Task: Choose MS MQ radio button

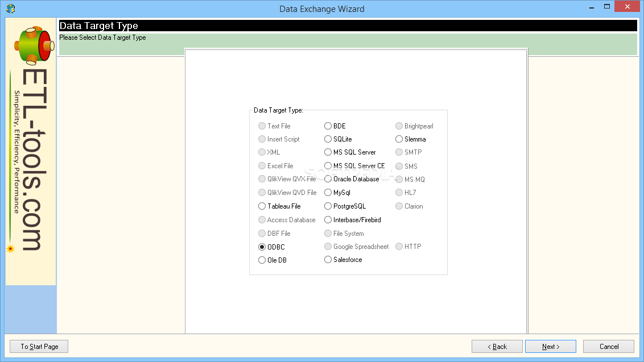Action: 410,180
